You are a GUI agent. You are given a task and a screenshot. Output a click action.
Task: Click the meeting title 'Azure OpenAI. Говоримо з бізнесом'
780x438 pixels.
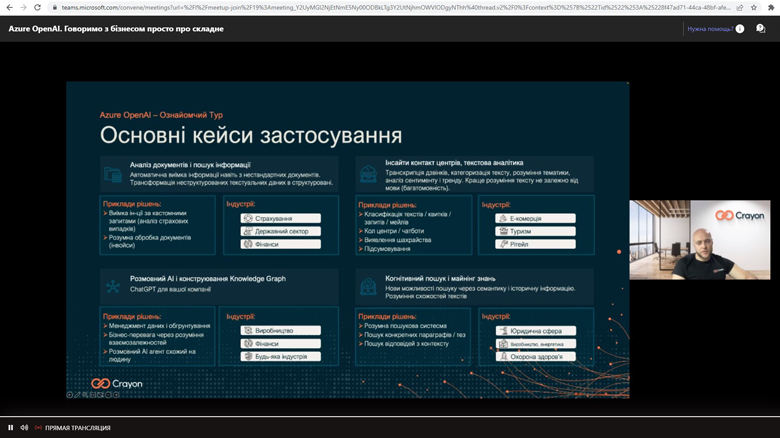pos(116,29)
